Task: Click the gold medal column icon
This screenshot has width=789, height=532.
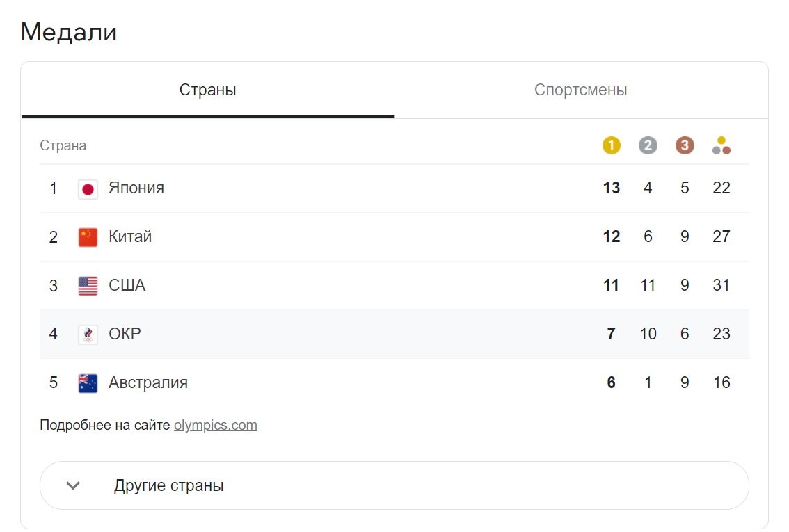Action: click(x=611, y=145)
